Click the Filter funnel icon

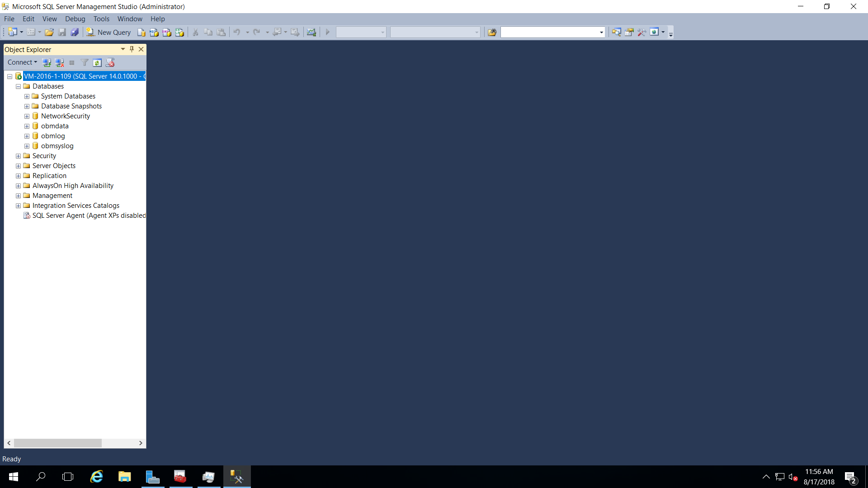point(85,62)
